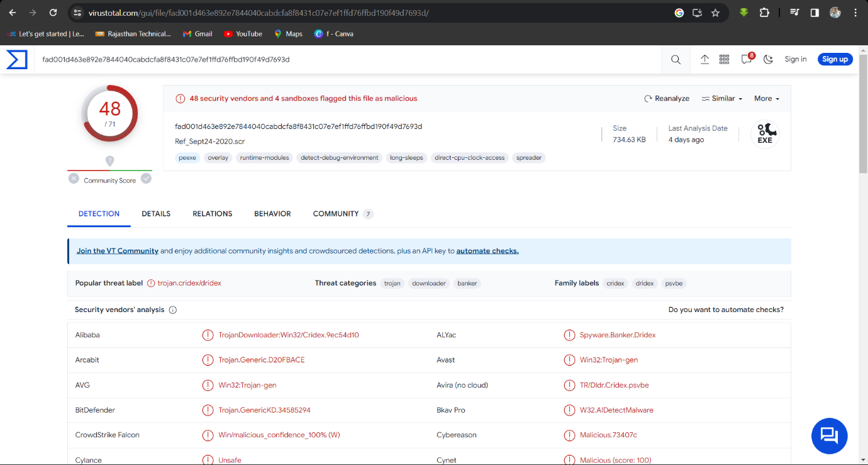
Task: Open the blue chat bubble widget
Action: pos(829,435)
